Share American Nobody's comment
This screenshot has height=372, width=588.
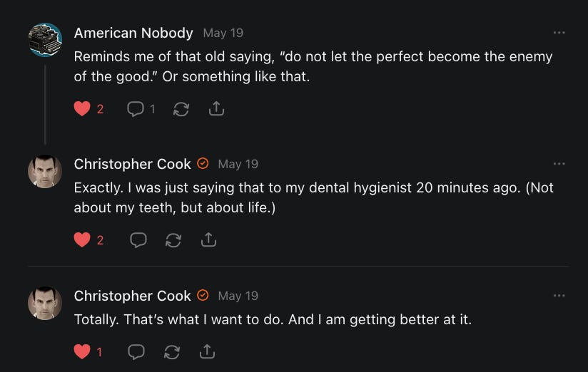point(217,109)
